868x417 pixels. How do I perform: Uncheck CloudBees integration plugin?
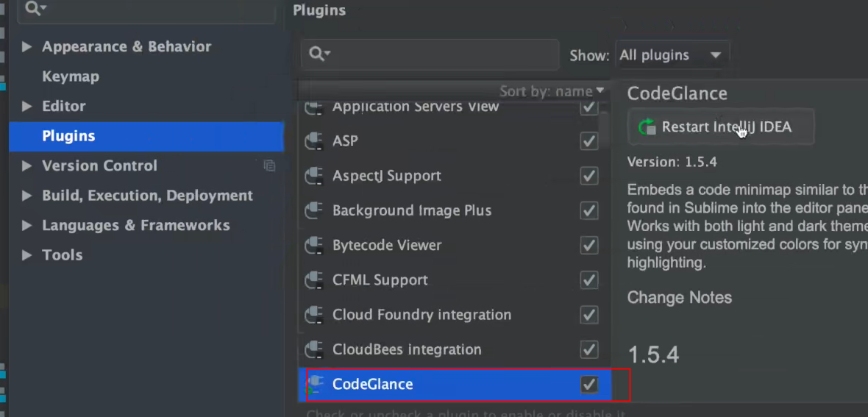(x=588, y=349)
